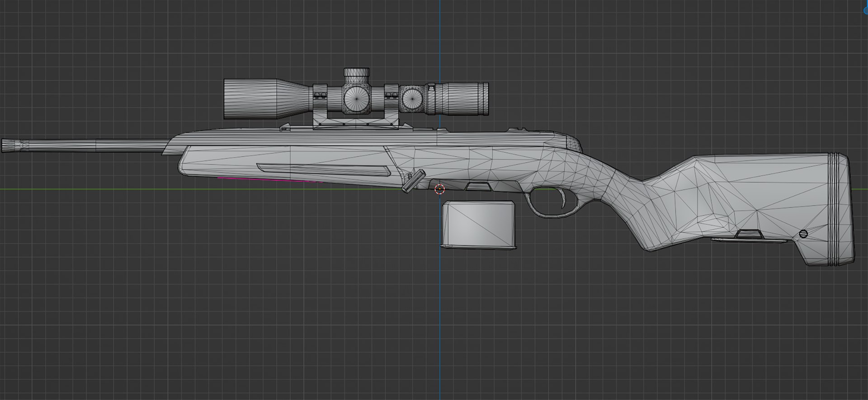This screenshot has width=868, height=400.
Task: Select the rubber butt pad on the stock
Action: coord(842,209)
